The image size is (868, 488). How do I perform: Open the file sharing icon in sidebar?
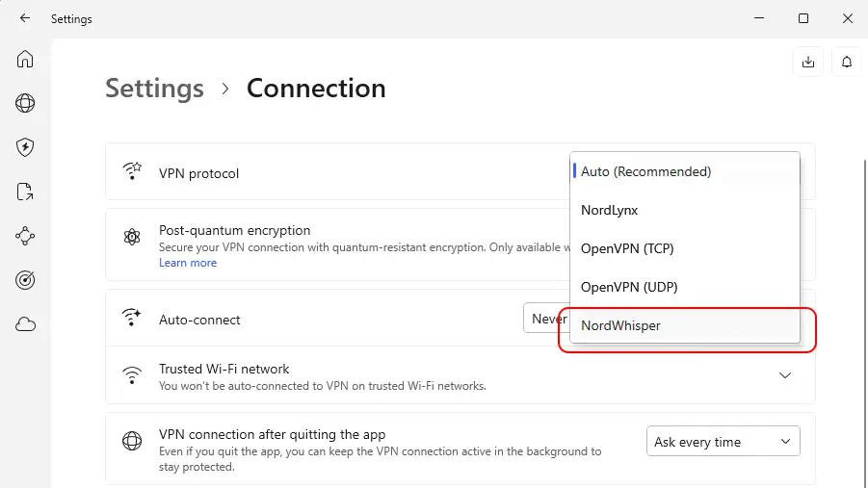tap(25, 192)
